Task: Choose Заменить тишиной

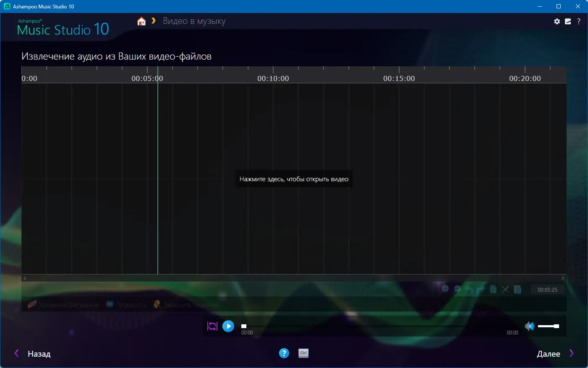Action: [186, 305]
